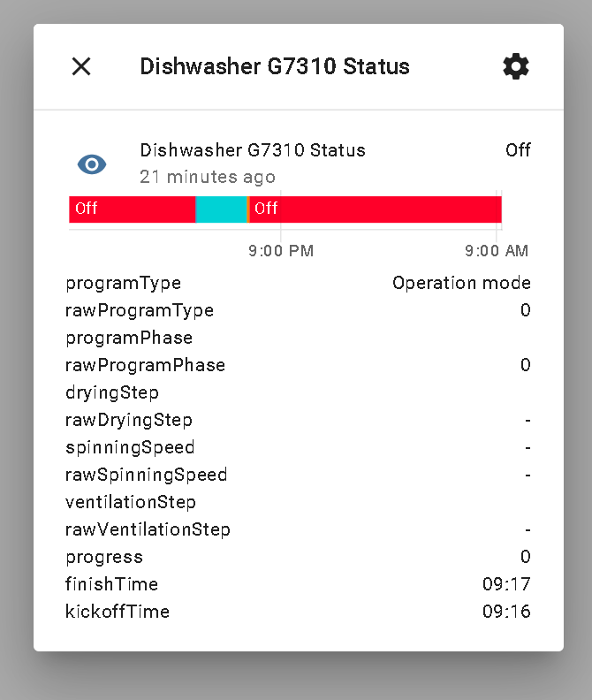Click the kickoffTime value 09:16
The width and height of the screenshot is (592, 700).
(x=506, y=612)
